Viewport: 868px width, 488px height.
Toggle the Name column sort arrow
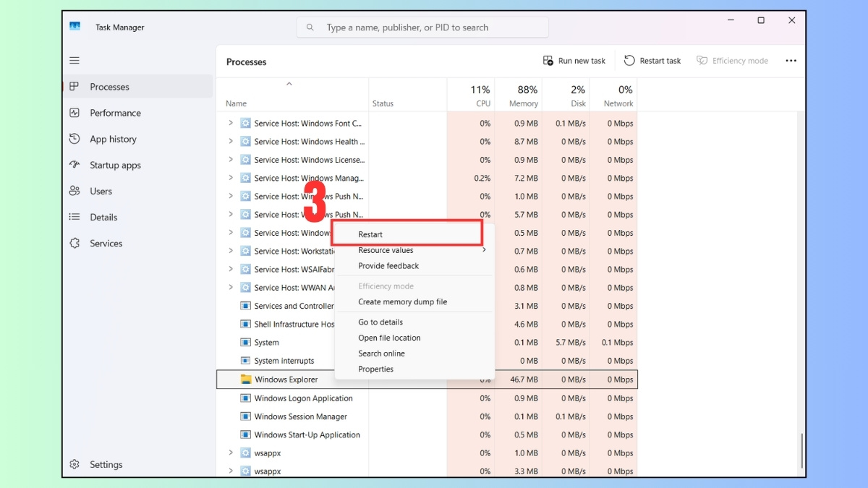[x=289, y=82]
